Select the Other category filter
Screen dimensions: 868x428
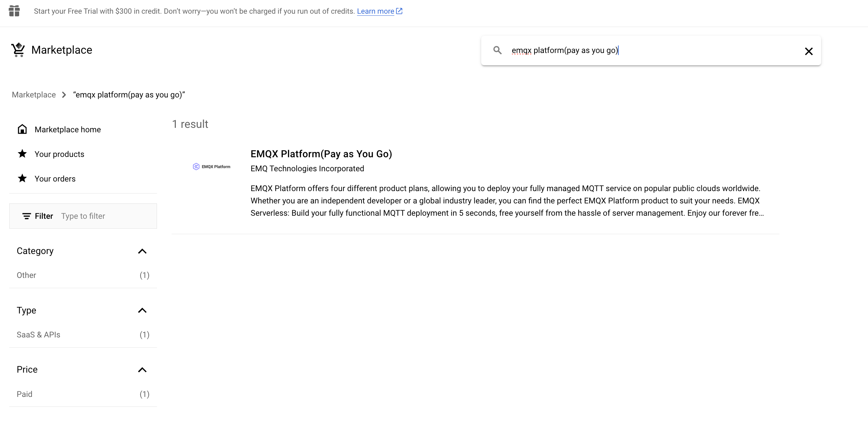26,275
